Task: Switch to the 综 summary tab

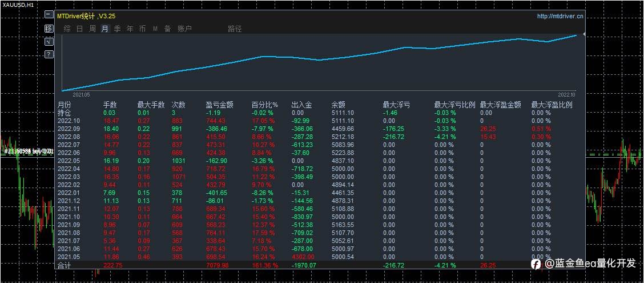Action: click(x=67, y=29)
